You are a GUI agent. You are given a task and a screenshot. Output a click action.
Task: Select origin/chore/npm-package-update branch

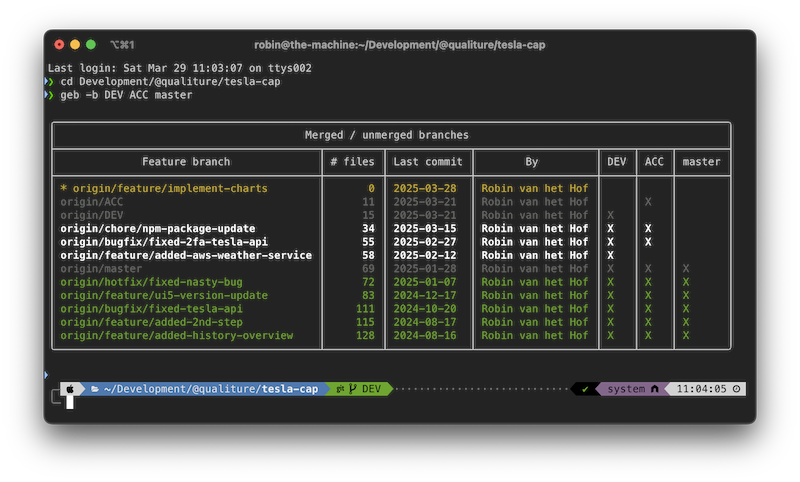tap(158, 229)
